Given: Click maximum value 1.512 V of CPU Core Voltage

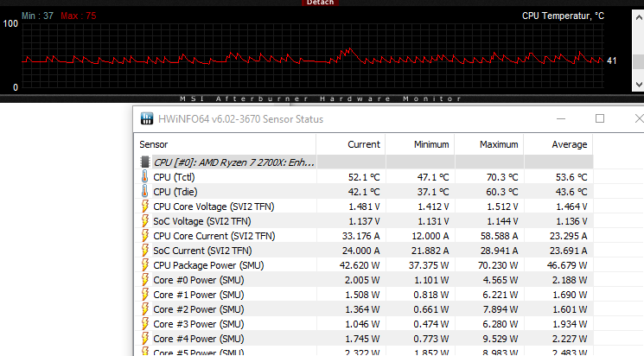Looking at the screenshot, I should click(502, 207).
